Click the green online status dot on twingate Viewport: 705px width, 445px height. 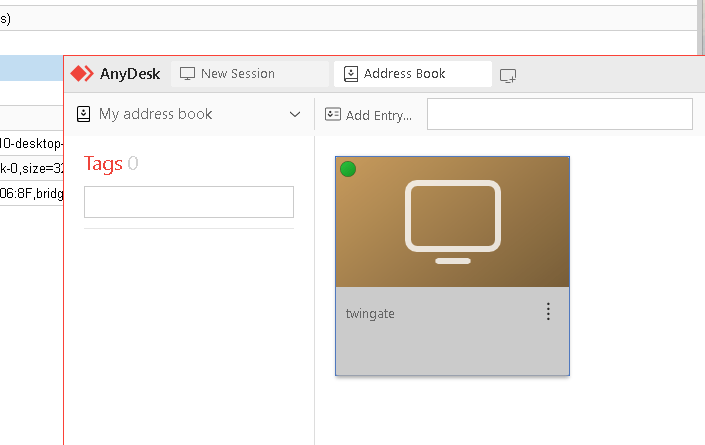[348, 169]
